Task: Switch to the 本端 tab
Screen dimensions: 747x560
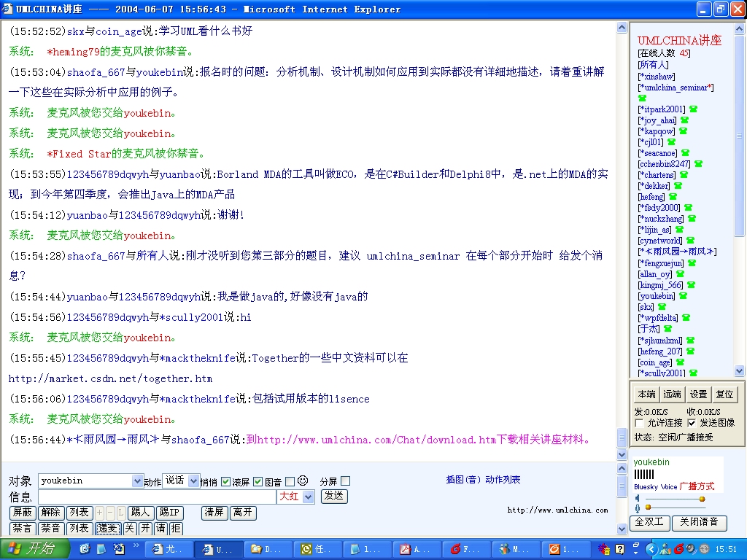Action: point(646,394)
